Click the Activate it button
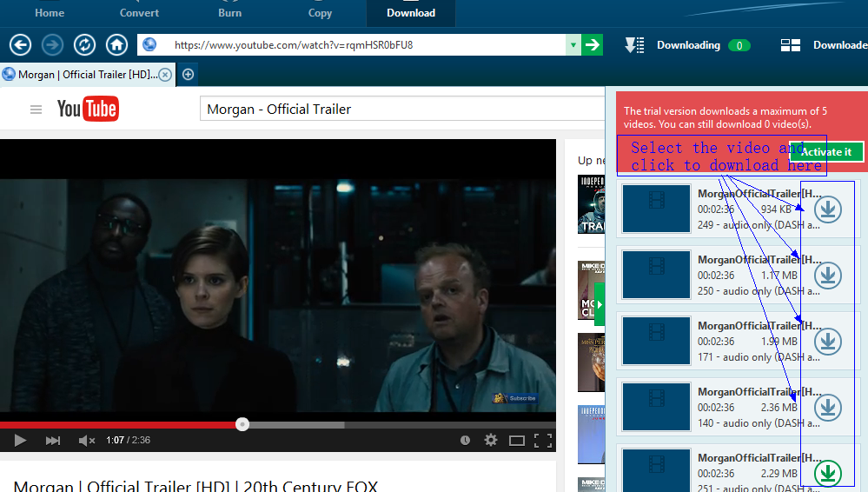This screenshot has width=868, height=492. coord(825,152)
